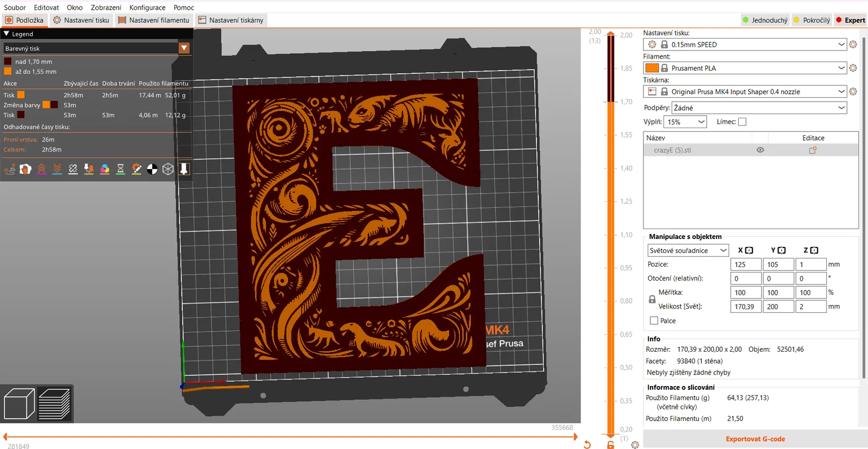Toggle print pauses hourglass icon

(120, 169)
